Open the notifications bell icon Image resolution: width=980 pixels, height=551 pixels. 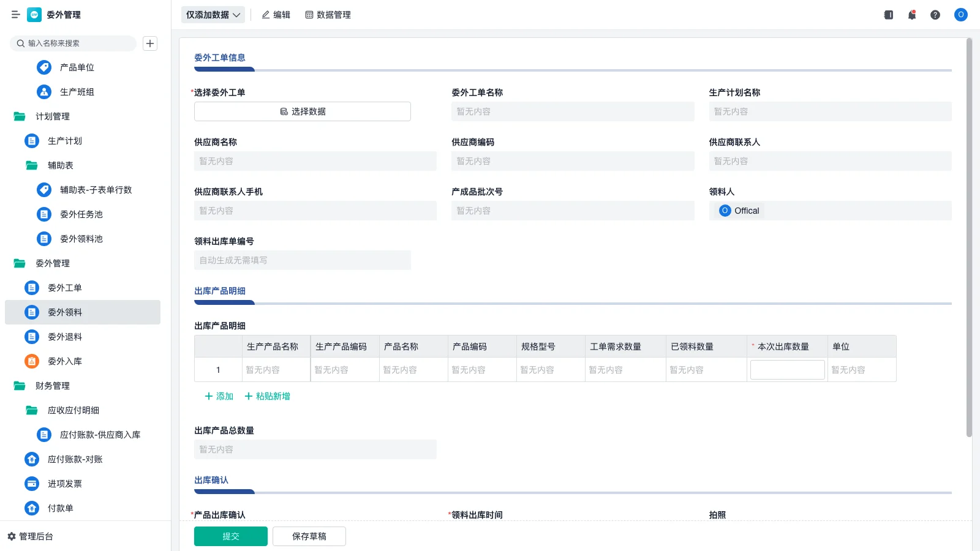point(911,15)
